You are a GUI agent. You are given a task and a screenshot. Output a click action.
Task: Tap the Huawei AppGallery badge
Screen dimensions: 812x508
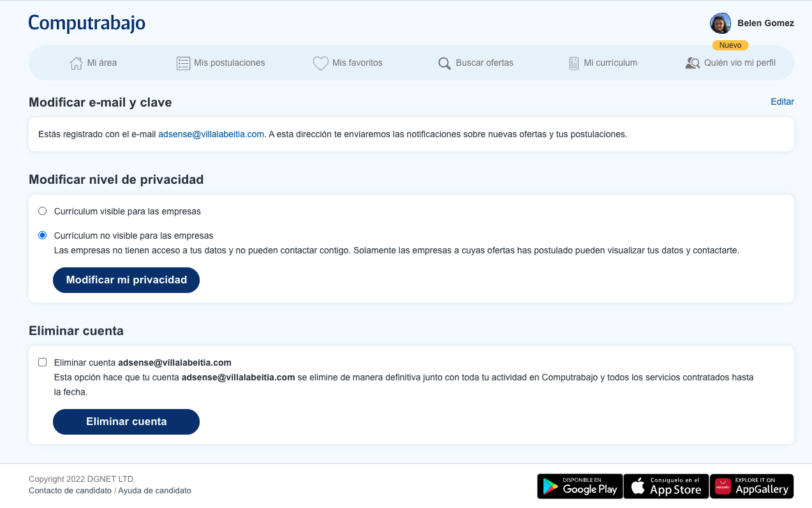751,486
